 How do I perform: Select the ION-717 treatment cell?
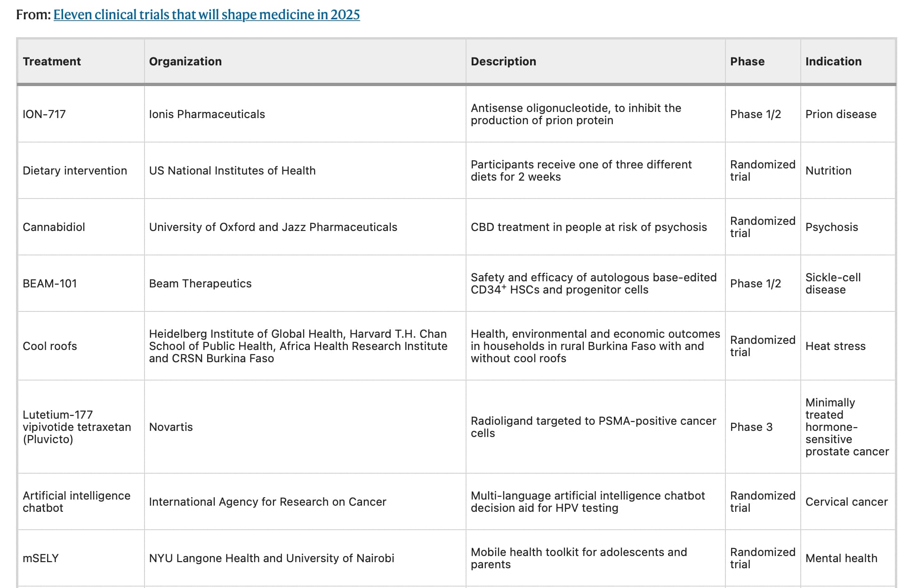click(81, 114)
